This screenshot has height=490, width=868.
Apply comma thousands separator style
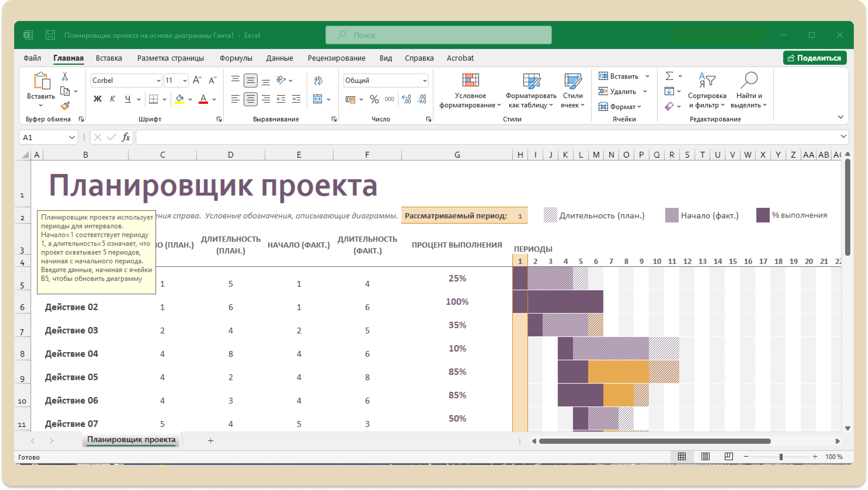tap(389, 99)
